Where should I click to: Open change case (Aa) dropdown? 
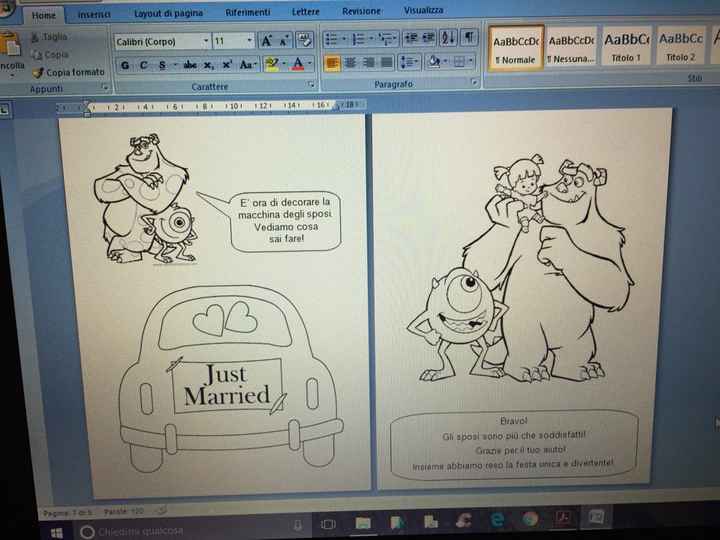click(248, 65)
